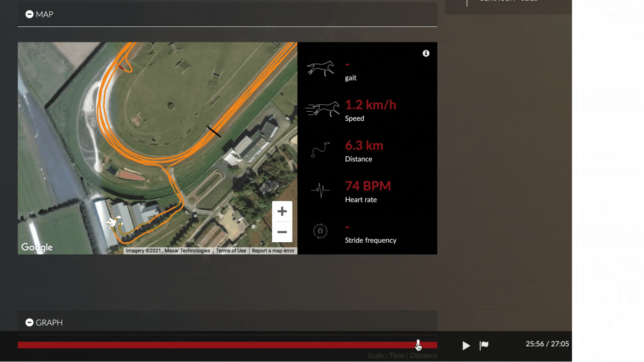
Task: Click the galloping horse gait icon
Action: click(x=320, y=69)
